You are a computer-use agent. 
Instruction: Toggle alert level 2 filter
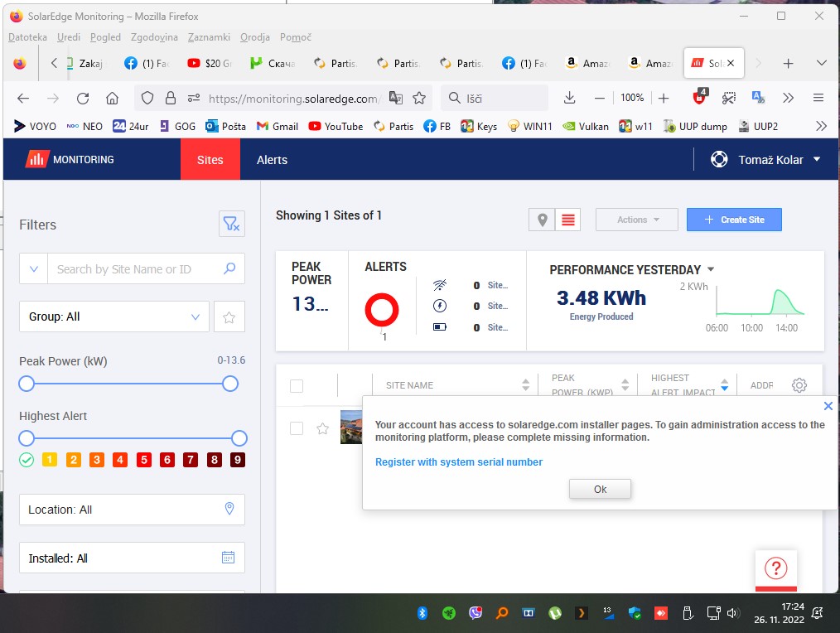pos(74,460)
